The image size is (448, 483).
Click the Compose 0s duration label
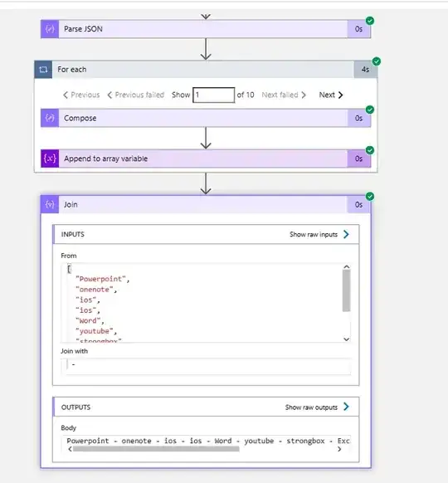[358, 118]
